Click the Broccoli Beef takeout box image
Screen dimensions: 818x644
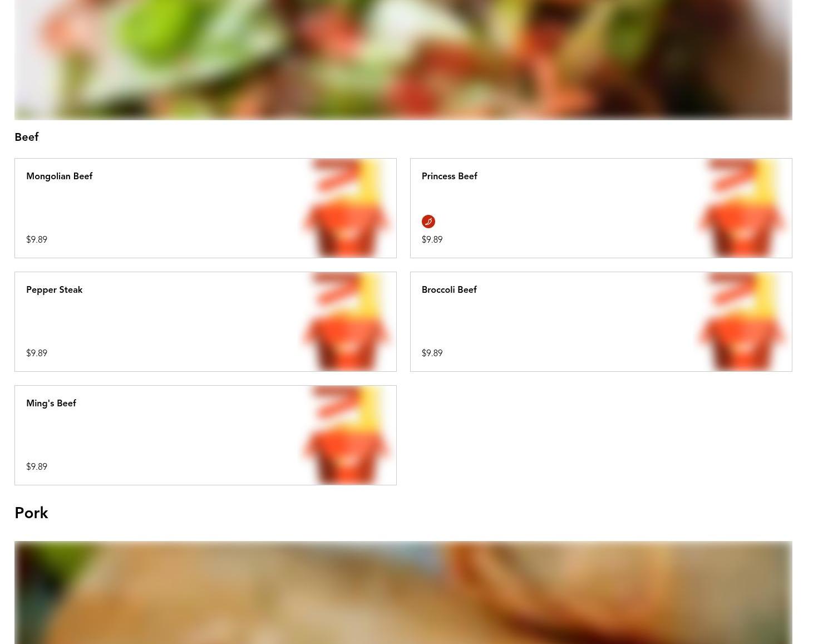tap(742, 322)
